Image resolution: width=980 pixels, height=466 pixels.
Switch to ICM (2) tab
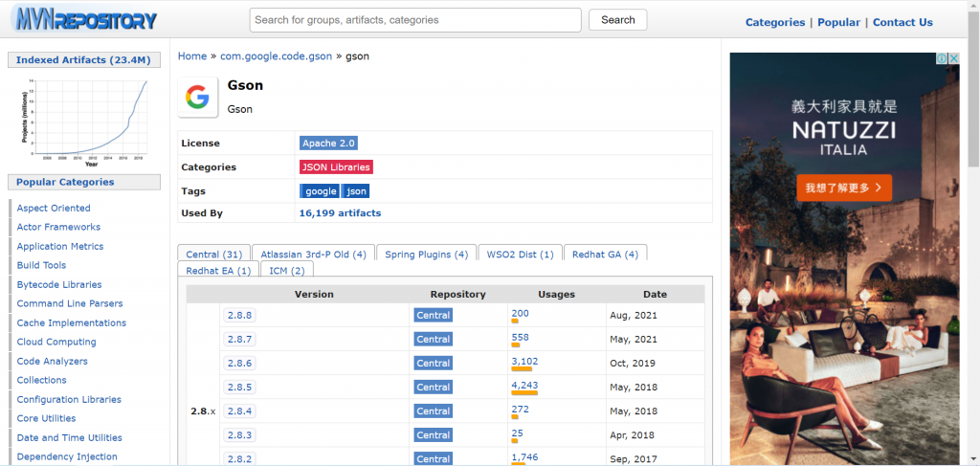pyautogui.click(x=287, y=271)
